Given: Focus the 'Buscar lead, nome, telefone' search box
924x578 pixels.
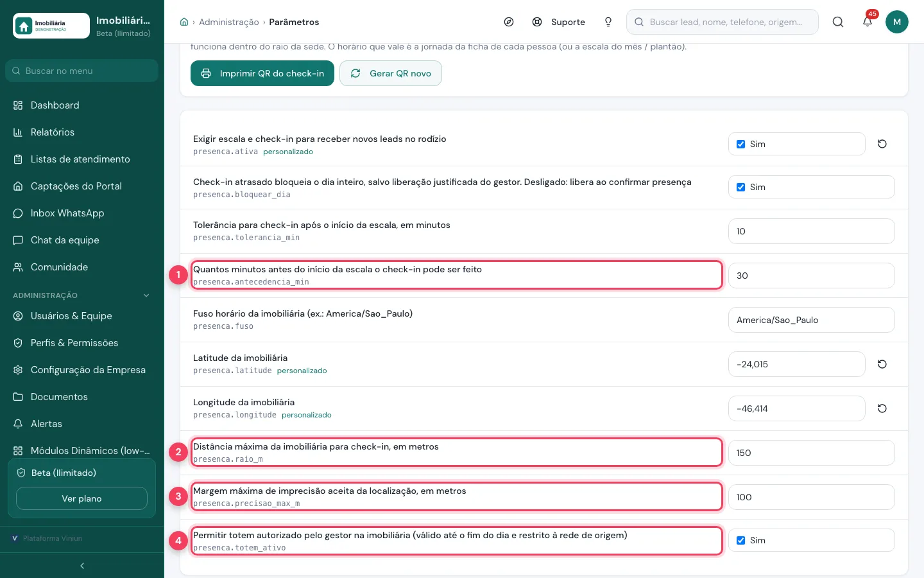Looking at the screenshot, I should pyautogui.click(x=723, y=22).
